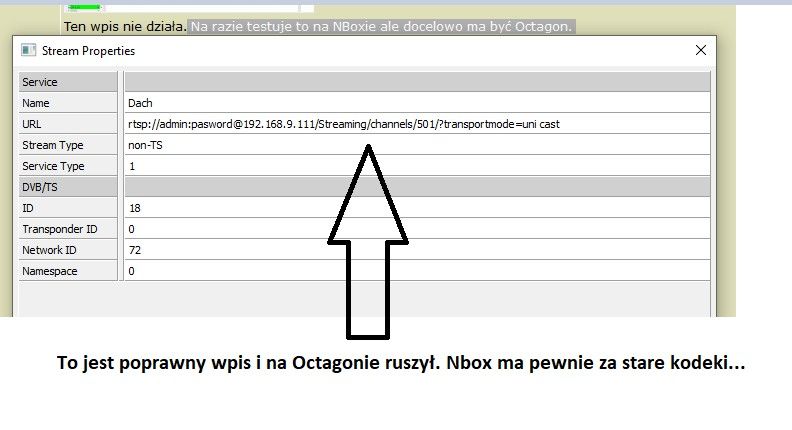Edit the Name field value Dach
Viewport: 792px width, 430px height.
(417, 103)
